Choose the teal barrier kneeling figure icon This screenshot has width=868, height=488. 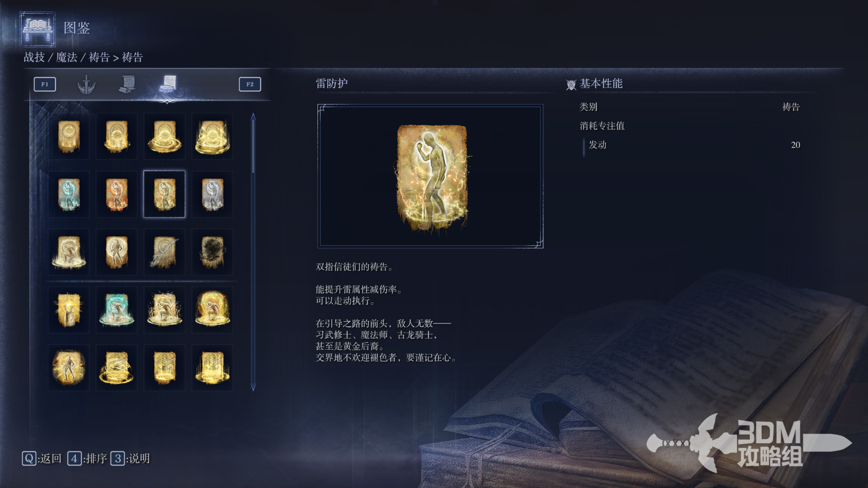pyautogui.click(x=117, y=310)
